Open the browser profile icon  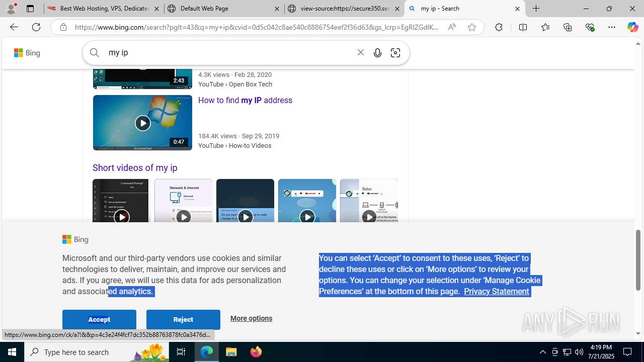(11, 9)
